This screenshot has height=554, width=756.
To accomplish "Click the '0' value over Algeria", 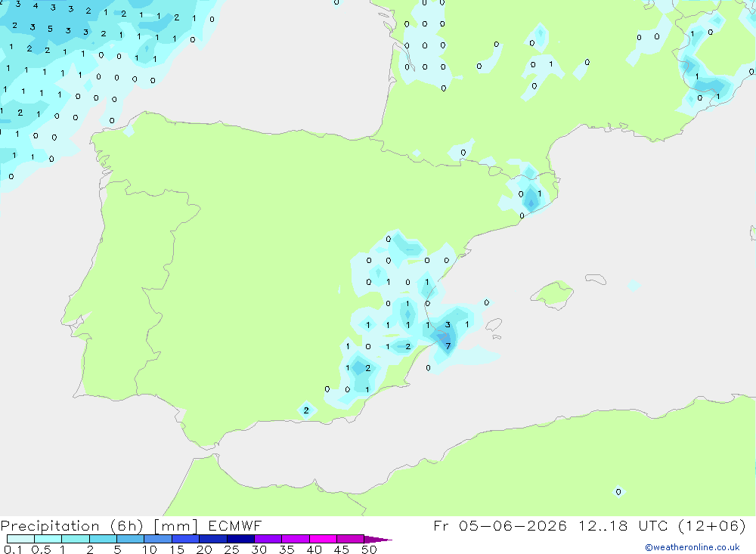I will 618,492.
